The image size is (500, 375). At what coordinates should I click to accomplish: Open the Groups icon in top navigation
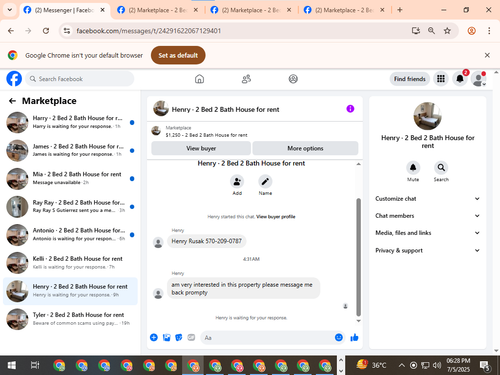pyautogui.click(x=293, y=79)
